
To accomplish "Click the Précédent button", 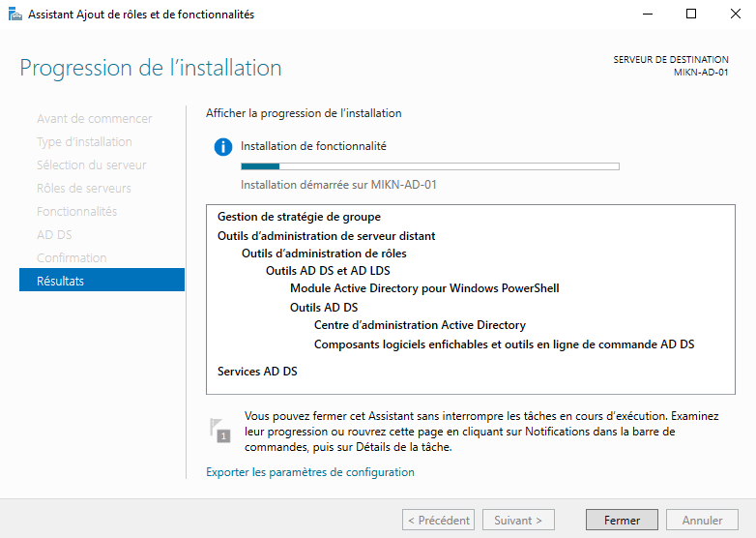I will tap(438, 521).
